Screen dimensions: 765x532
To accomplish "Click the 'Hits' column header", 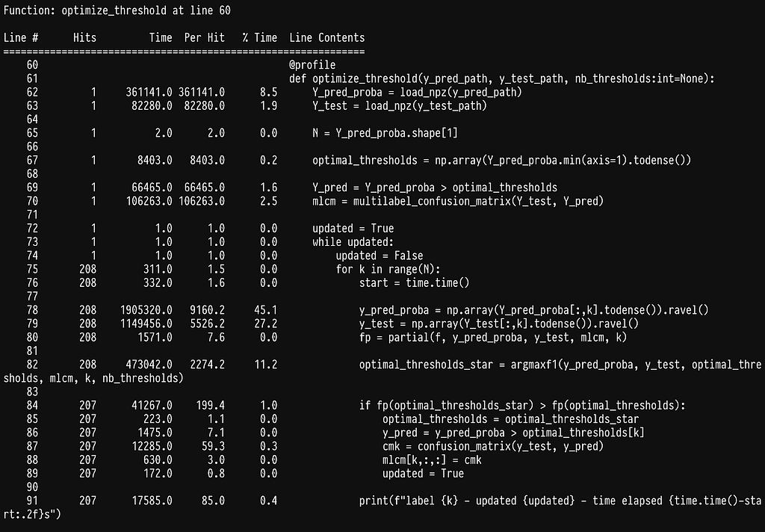I will [x=84, y=37].
